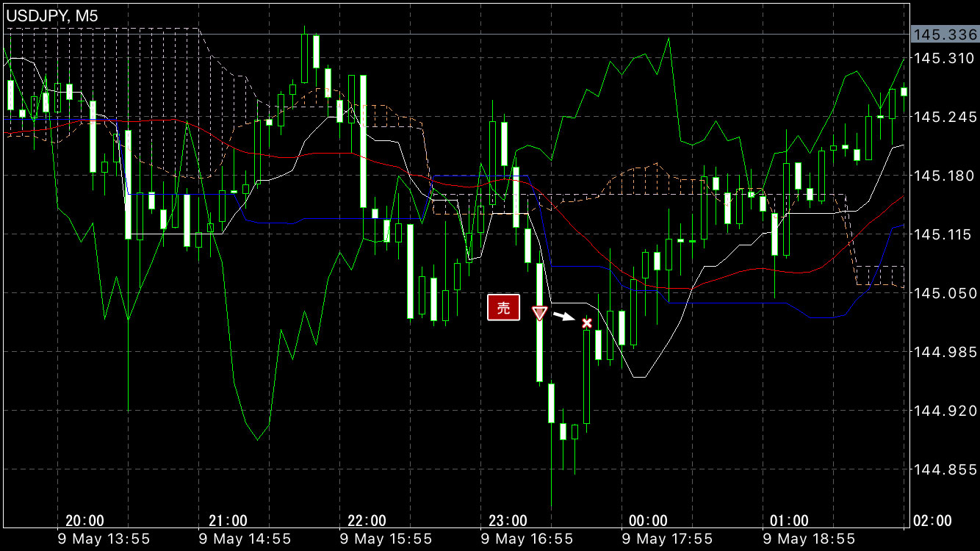Select the trade close X marker
The width and height of the screenshot is (980, 551).
(587, 323)
